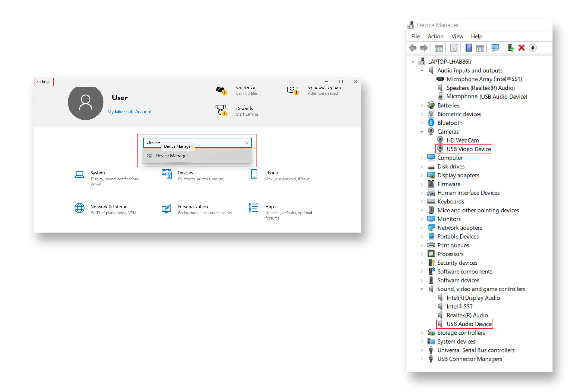The width and height of the screenshot is (588, 392).
Task: Open the File menu in Device Manager
Action: click(x=415, y=36)
